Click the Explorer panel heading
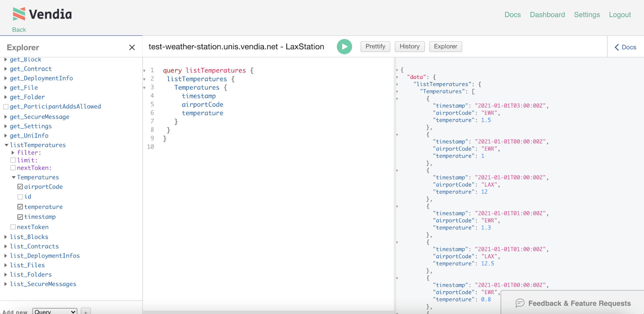 point(23,48)
